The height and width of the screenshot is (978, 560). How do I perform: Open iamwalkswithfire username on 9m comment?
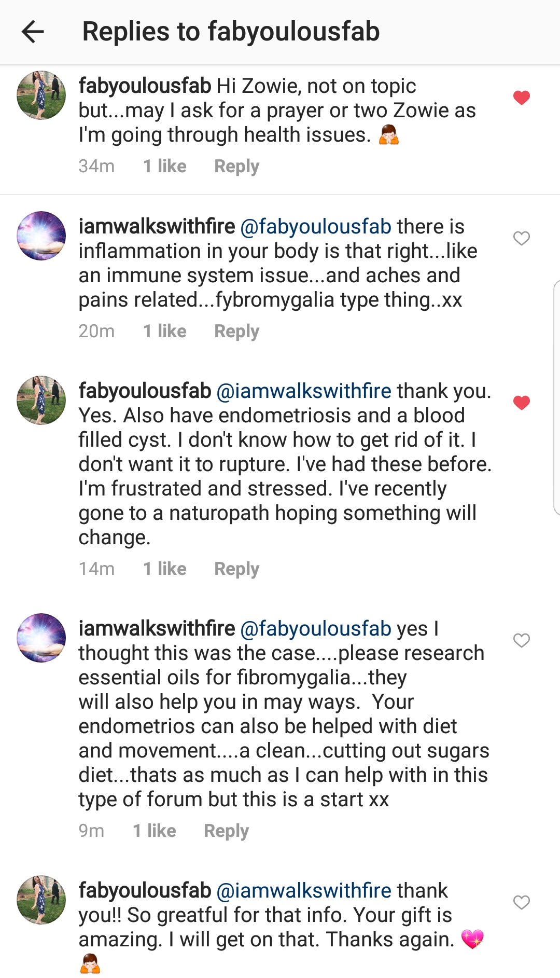(x=157, y=629)
